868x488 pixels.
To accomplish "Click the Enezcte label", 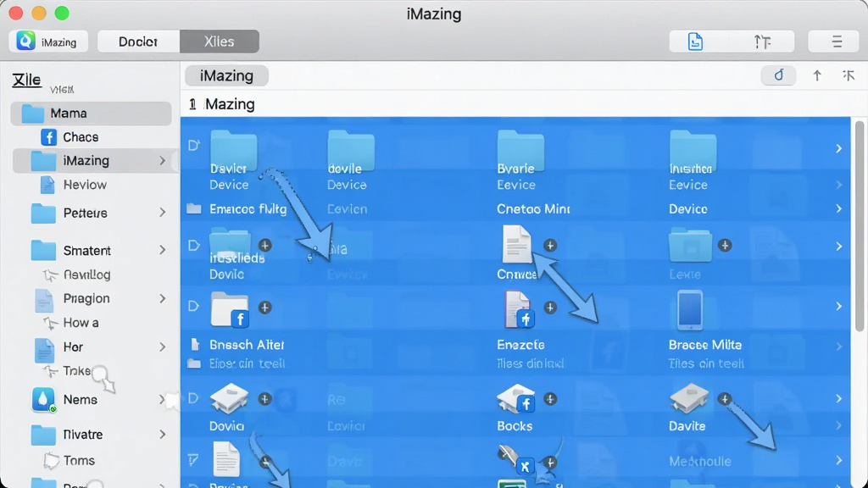I will pos(521,346).
